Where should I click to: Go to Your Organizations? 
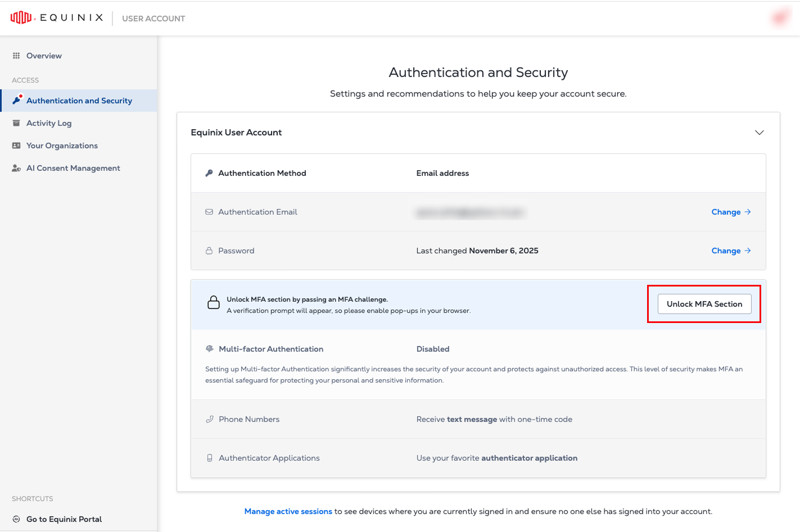79,145
